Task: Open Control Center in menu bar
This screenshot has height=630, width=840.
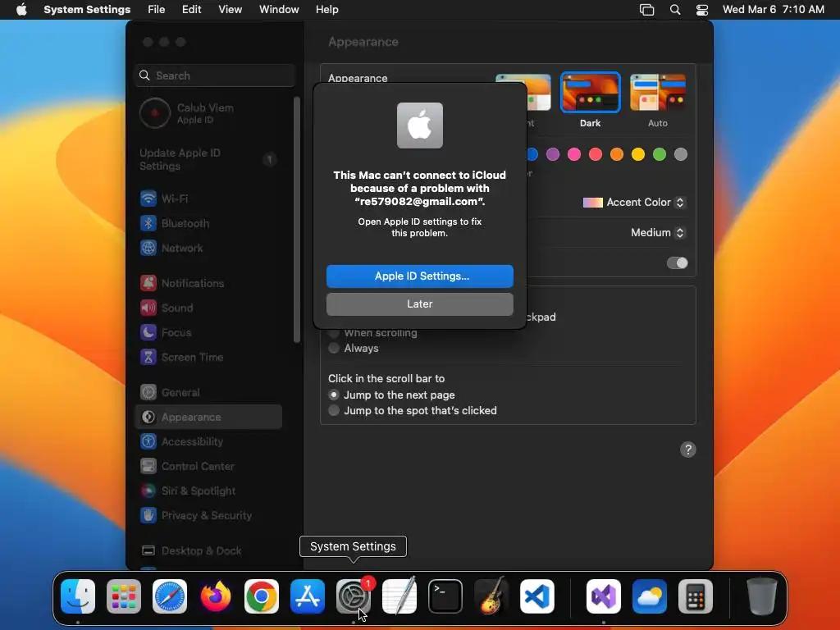Action: [702, 10]
